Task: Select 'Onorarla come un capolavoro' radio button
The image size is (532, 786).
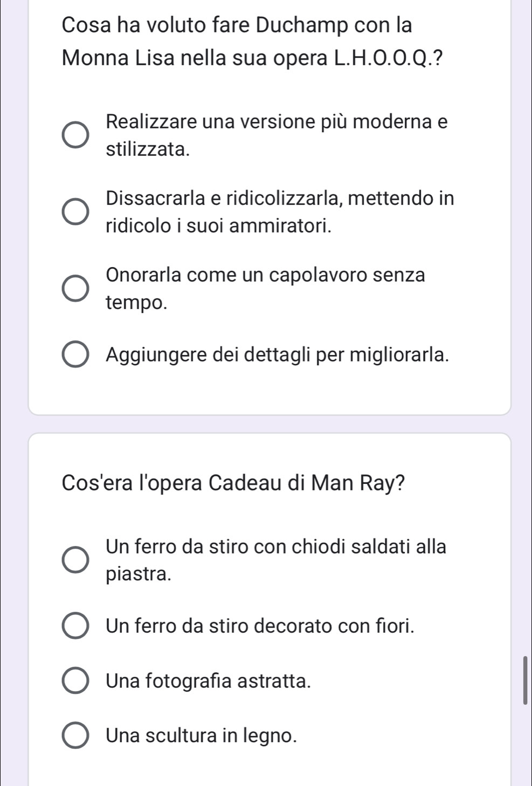Action: tap(75, 289)
